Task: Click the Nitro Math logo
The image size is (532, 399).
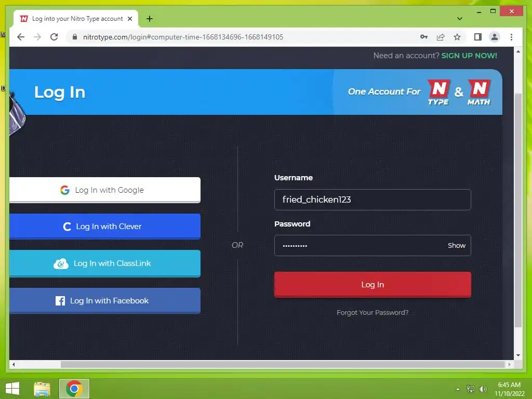Action: pos(479,92)
